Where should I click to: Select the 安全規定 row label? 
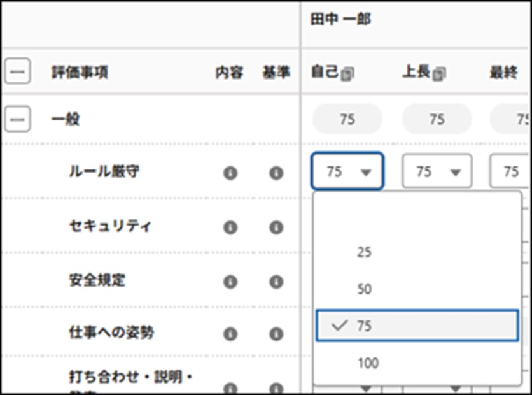click(x=97, y=280)
